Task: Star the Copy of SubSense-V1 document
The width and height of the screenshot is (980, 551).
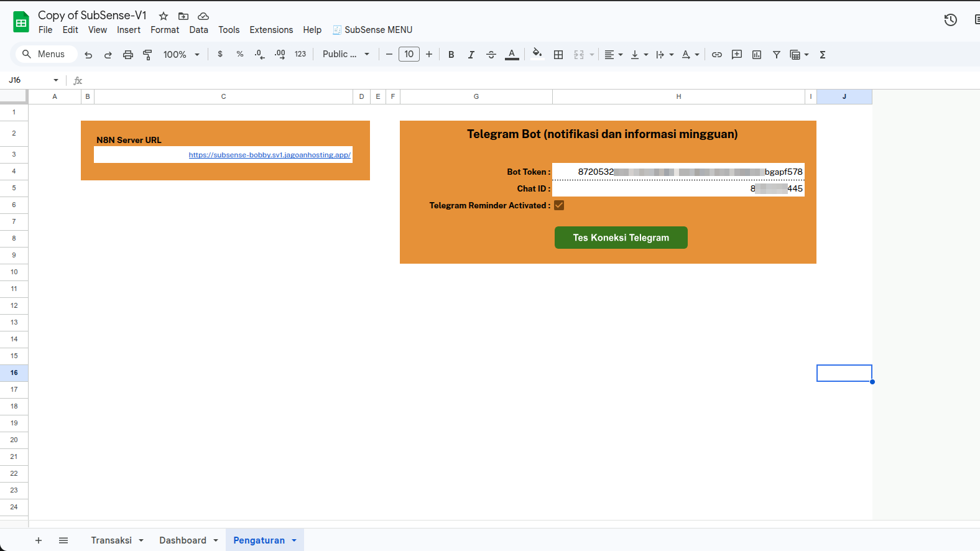Action: click(164, 16)
